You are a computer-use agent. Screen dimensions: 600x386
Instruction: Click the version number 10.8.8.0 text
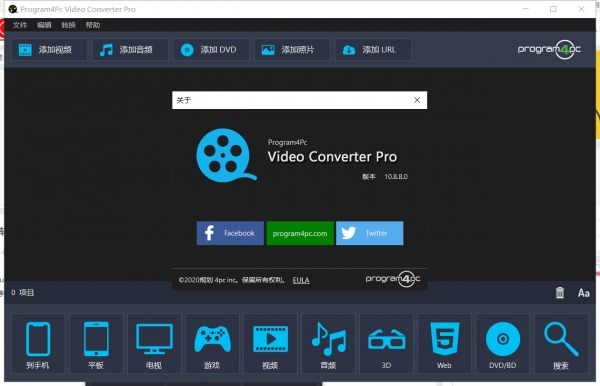[x=396, y=177]
